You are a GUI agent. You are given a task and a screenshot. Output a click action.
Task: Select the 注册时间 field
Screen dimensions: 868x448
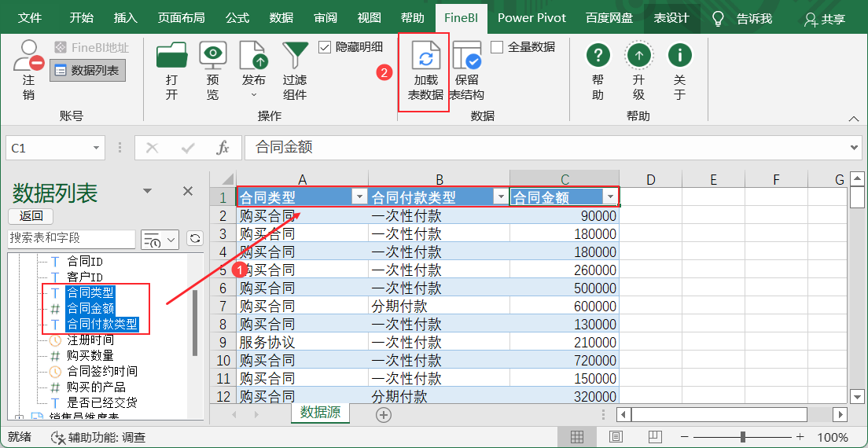(x=90, y=340)
